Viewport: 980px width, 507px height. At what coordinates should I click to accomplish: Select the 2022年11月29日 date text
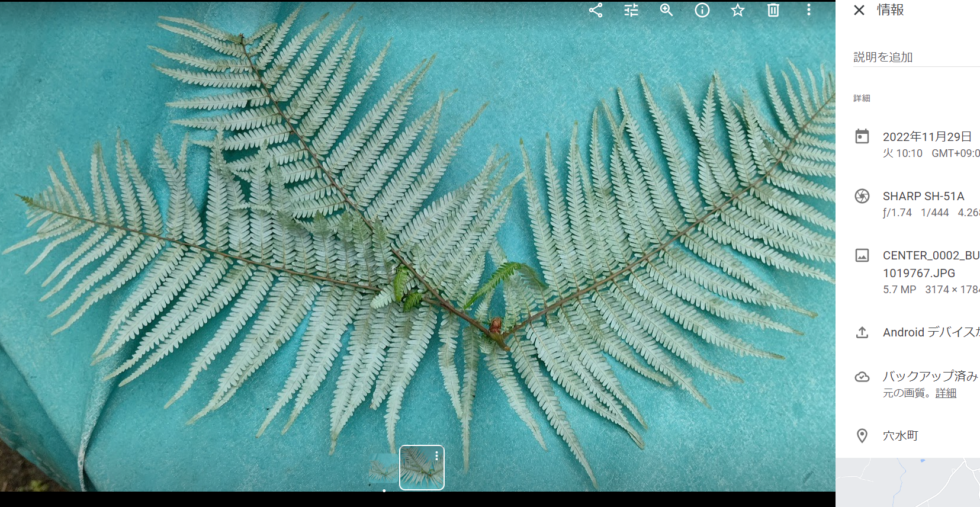pos(927,137)
